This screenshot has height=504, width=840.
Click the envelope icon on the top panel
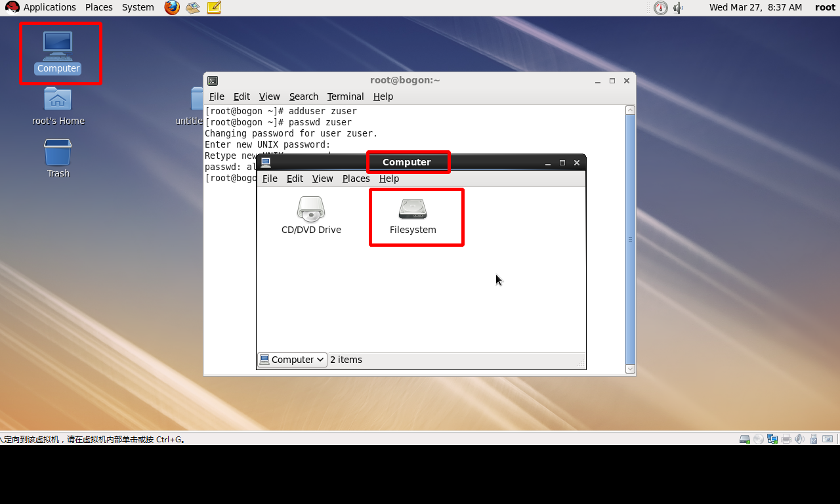click(x=192, y=8)
